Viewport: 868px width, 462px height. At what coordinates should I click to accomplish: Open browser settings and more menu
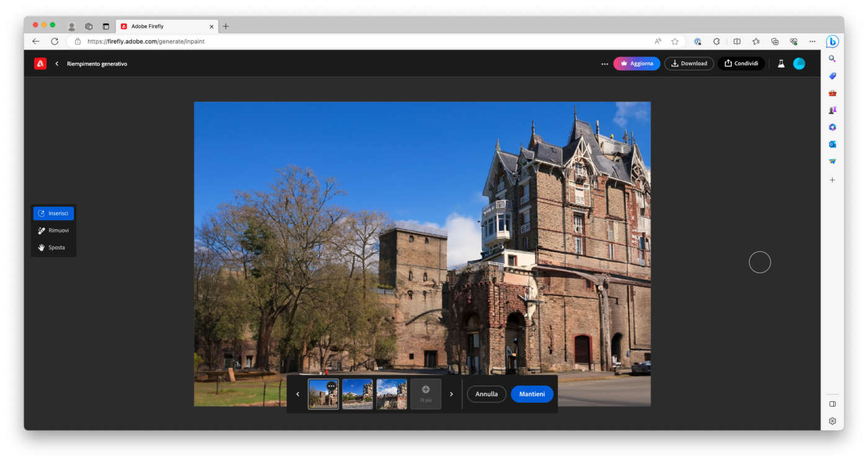(x=813, y=42)
